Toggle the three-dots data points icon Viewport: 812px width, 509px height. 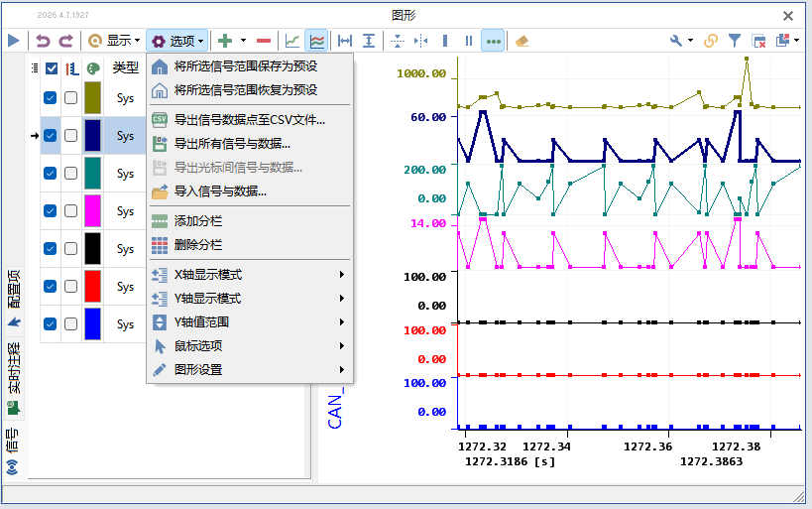[493, 41]
